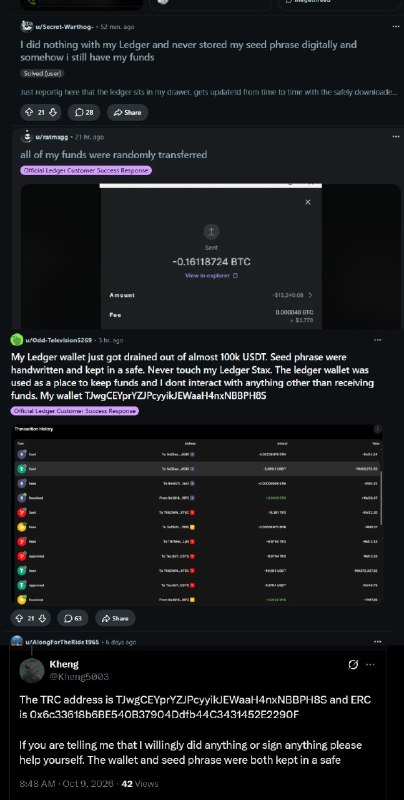Image resolution: width=404 pixels, height=800 pixels.
Task: Downvote the 100k USDT drained post
Action: [43, 618]
